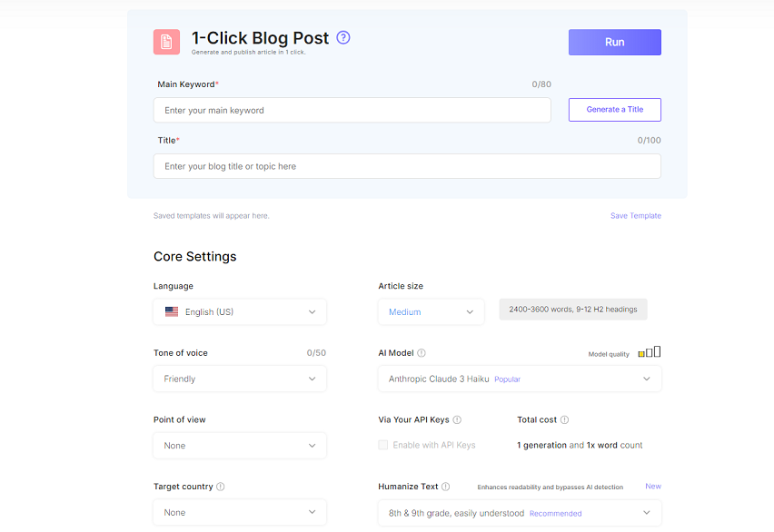Screen dimensions: 774x532
Task: Open the Language dropdown
Action: 240,312
